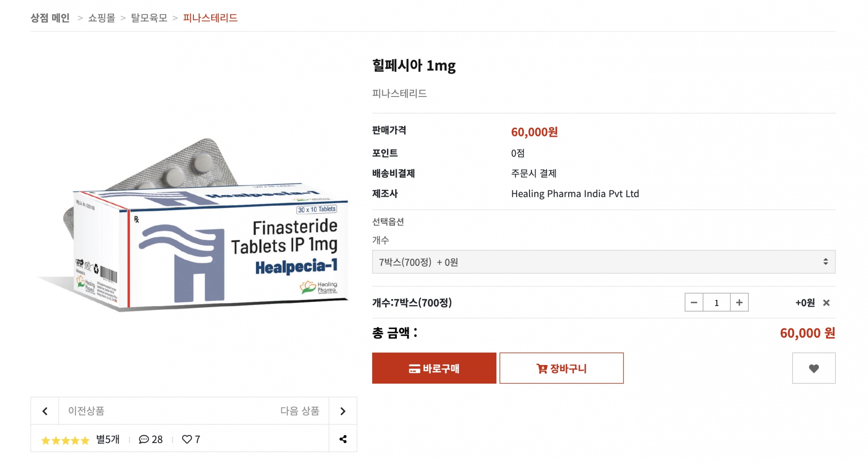Add to cart with 장바구니 button

(561, 368)
